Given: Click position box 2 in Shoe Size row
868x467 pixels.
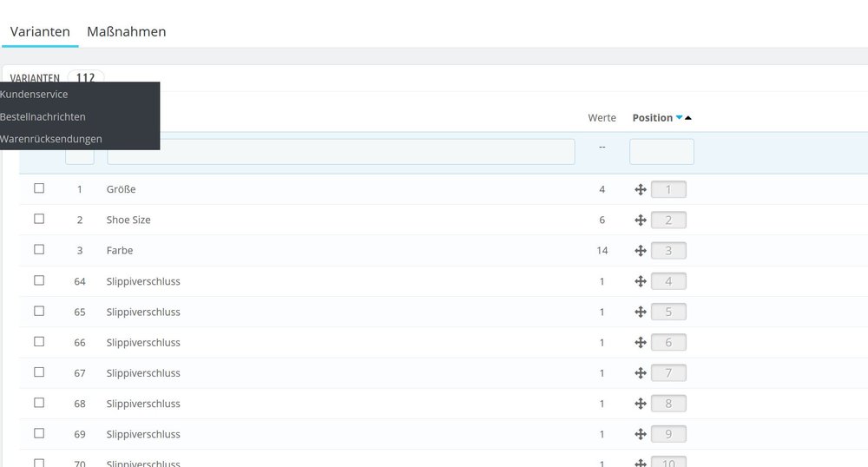Looking at the screenshot, I should click(x=668, y=220).
